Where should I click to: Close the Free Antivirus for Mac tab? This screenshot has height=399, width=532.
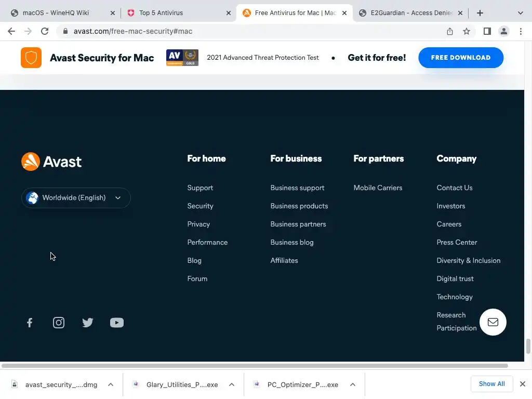tap(344, 13)
